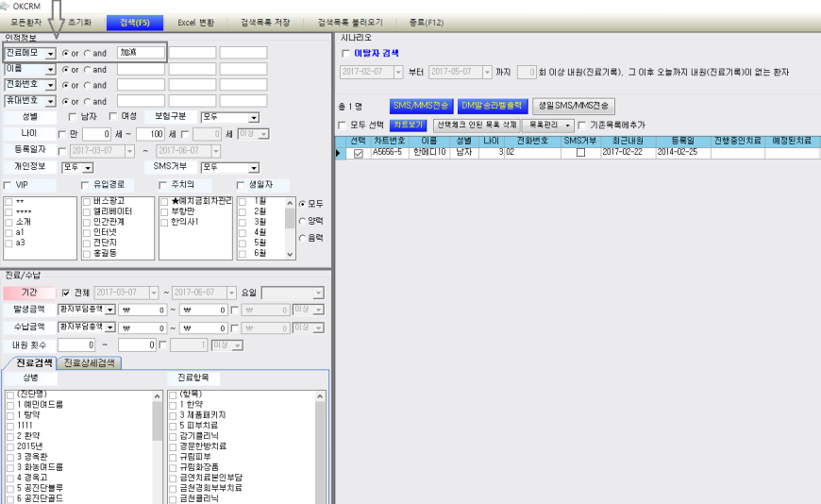This screenshot has height=504, width=821.
Task: Toggle the 만 age checkbox
Action: coord(61,135)
